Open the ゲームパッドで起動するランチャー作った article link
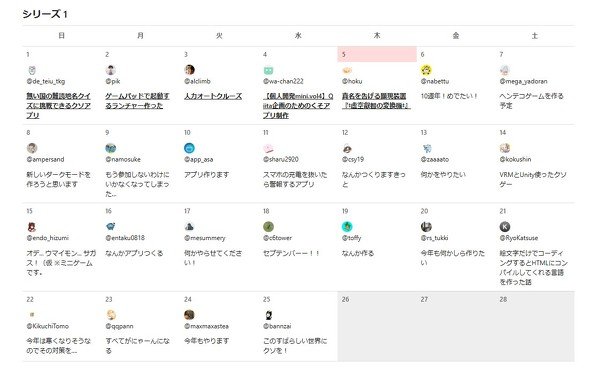 pos(137,101)
